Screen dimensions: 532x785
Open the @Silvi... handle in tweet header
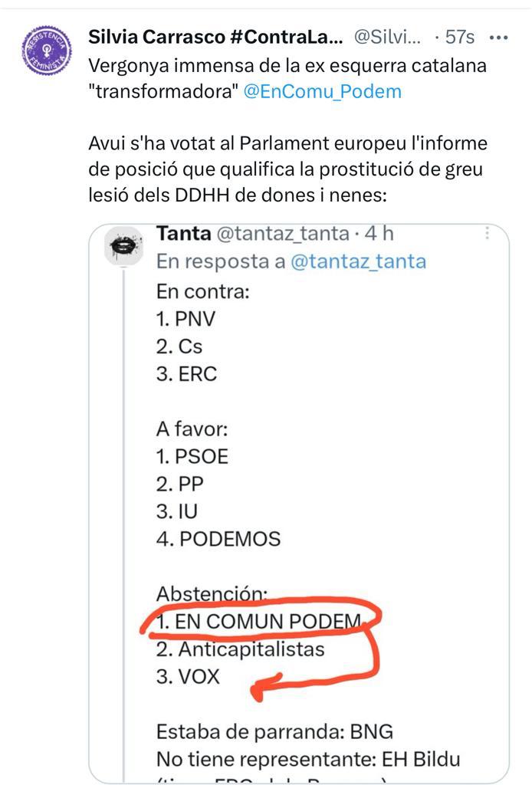[388, 37]
